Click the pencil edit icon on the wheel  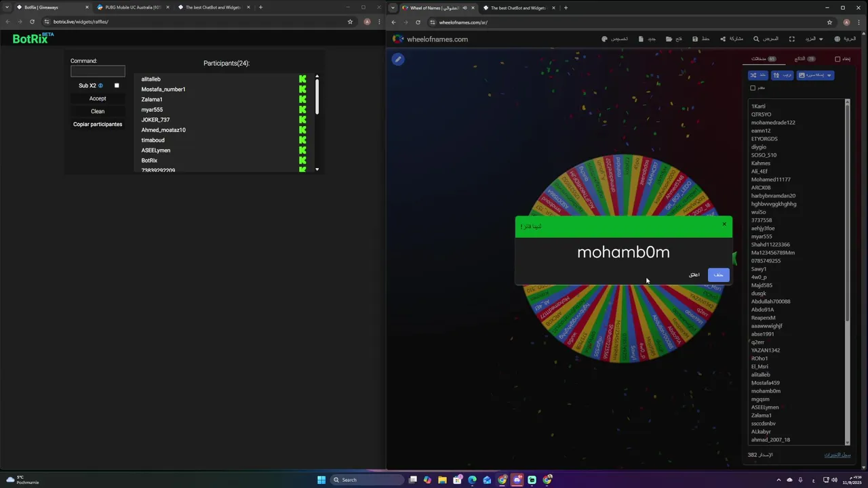[x=398, y=59]
